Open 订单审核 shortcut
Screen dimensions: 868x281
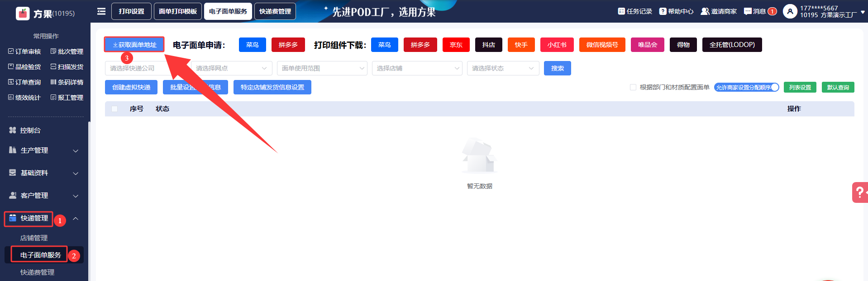click(24, 52)
